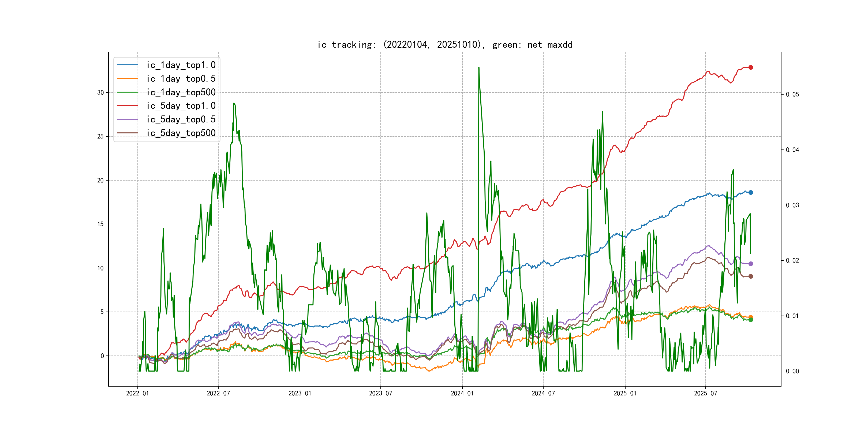Click the 2023-07 x-axis label
This screenshot has width=868, height=434.
tap(380, 393)
